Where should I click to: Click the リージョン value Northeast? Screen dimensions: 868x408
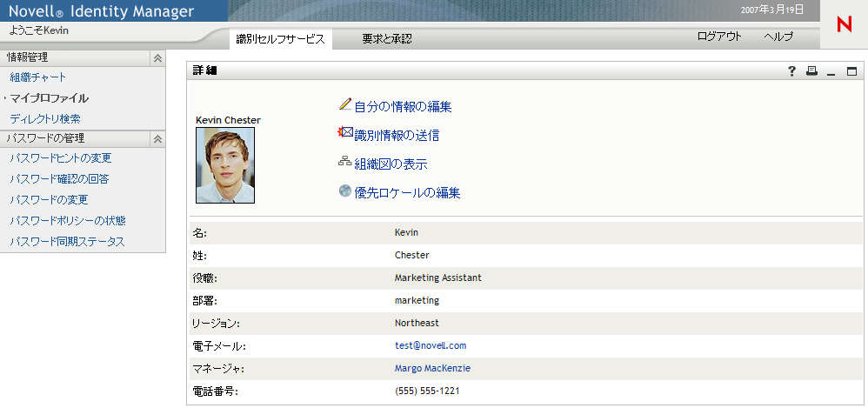click(x=417, y=323)
